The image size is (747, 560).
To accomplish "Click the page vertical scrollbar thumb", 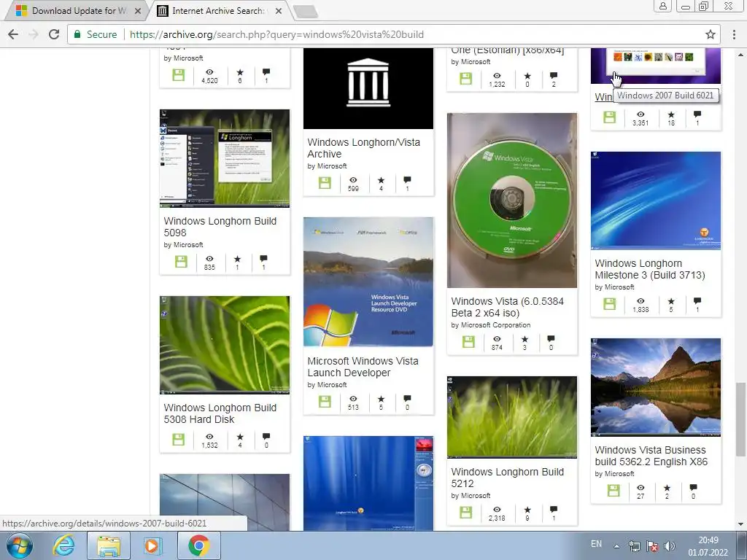I will (740, 419).
